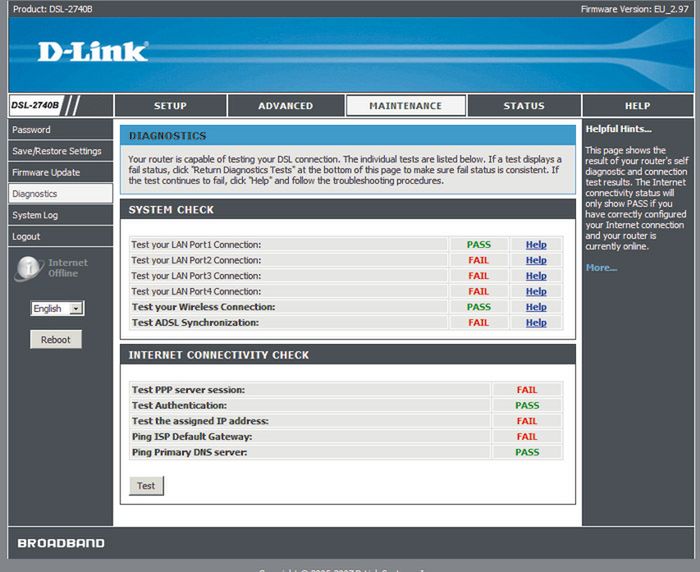Open Help link for LAN Port4 test
Viewport: 700px width, 572px height.
[x=536, y=292]
